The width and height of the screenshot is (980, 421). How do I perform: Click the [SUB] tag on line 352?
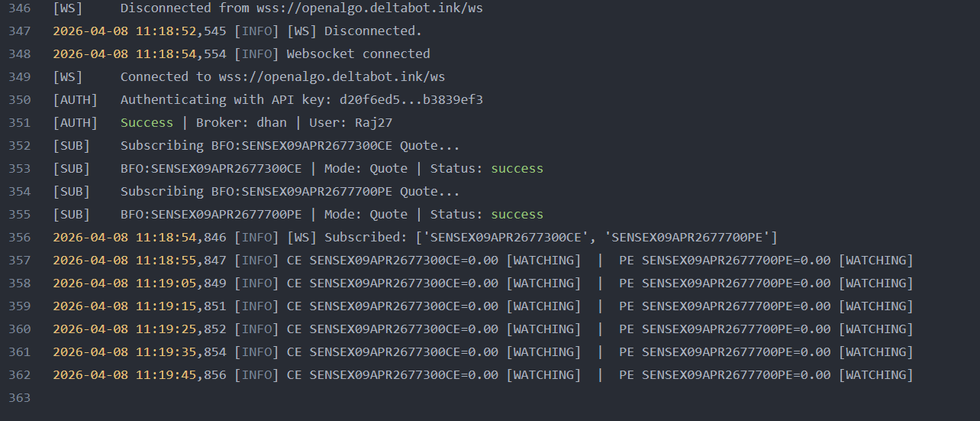(x=71, y=146)
